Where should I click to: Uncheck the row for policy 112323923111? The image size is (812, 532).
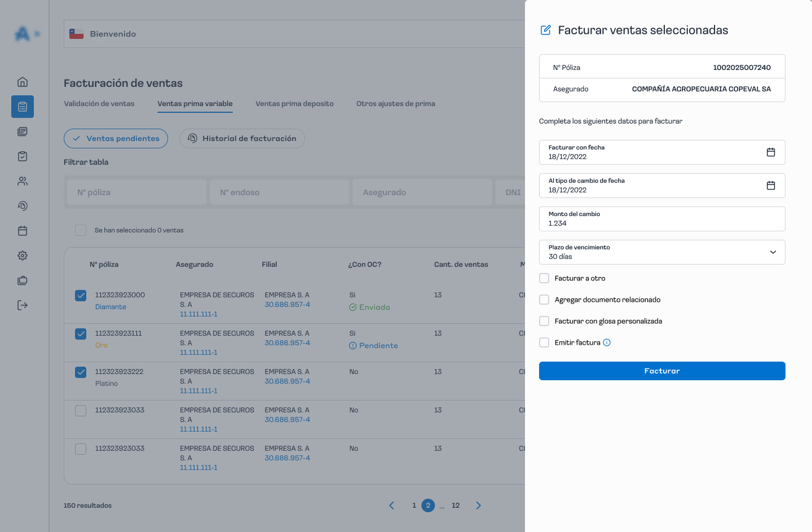coord(81,334)
